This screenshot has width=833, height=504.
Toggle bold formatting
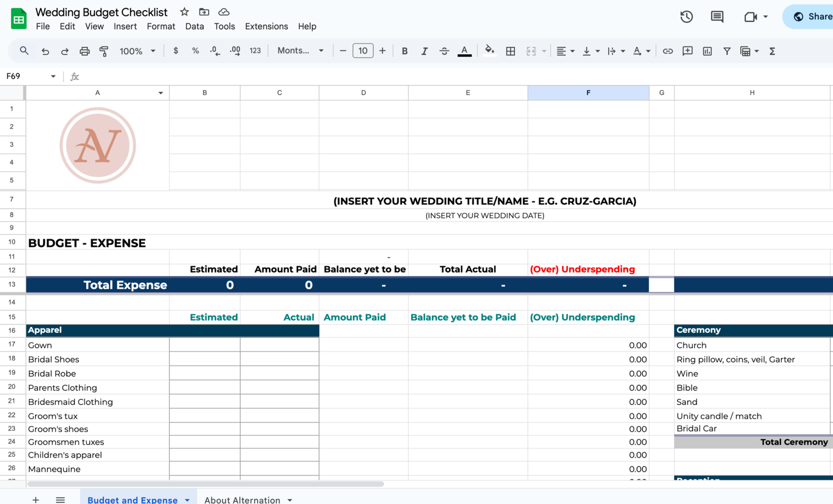405,51
